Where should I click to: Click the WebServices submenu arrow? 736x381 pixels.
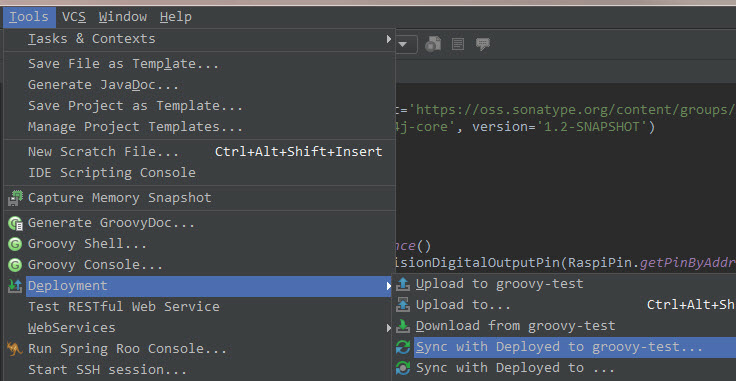(x=389, y=328)
